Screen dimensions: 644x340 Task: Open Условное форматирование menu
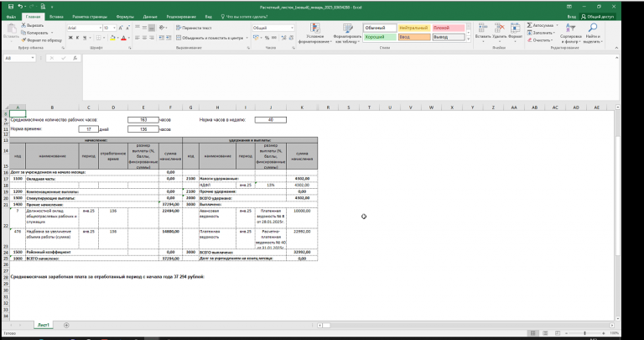pyautogui.click(x=315, y=34)
